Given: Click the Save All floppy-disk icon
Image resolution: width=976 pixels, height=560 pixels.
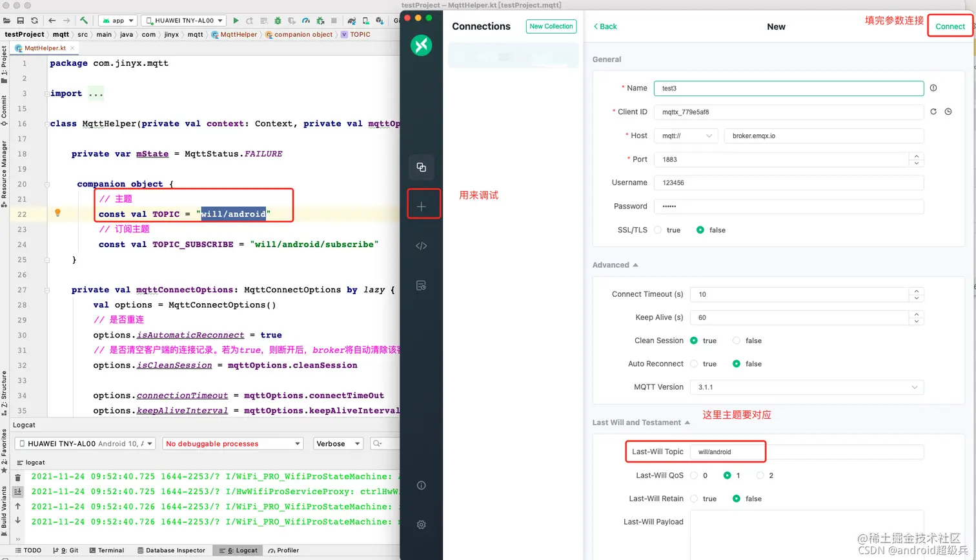Looking at the screenshot, I should coord(21,21).
